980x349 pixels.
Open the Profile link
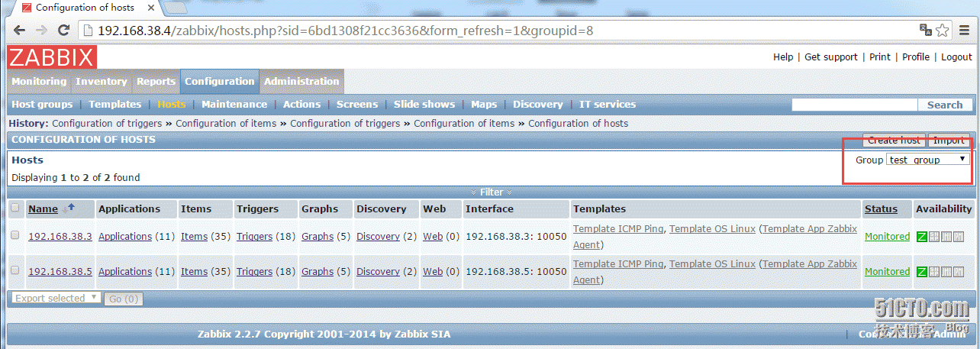click(x=916, y=57)
